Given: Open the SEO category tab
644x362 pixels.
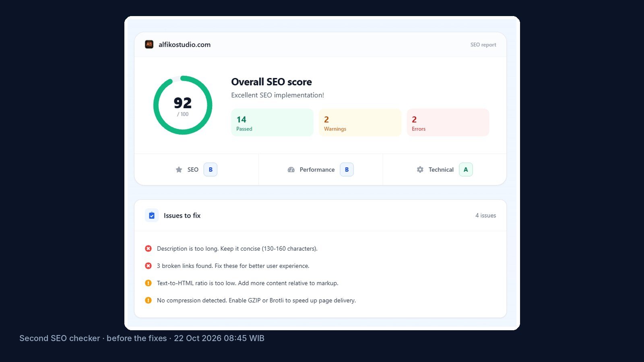Looking at the screenshot, I should 196,170.
